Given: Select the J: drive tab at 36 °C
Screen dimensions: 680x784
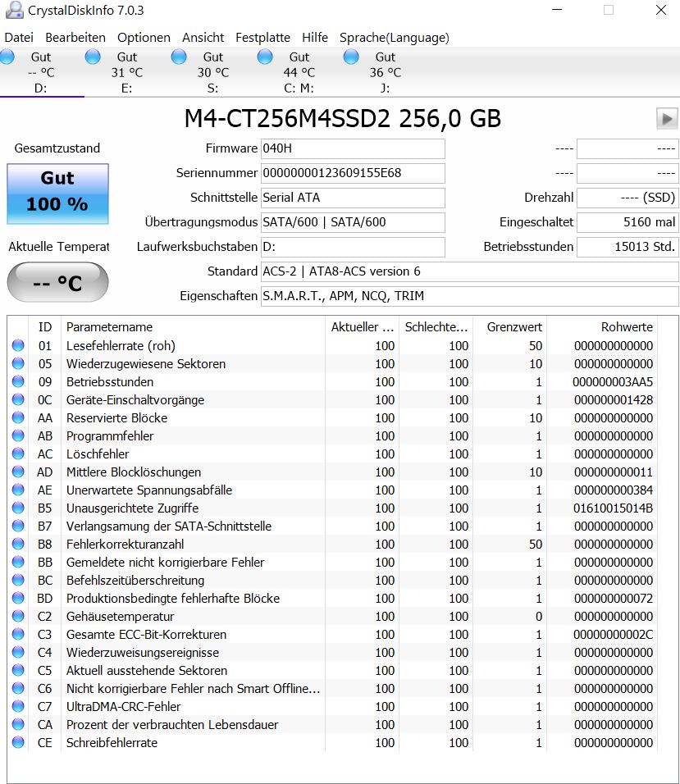Looking at the screenshot, I should 385,72.
